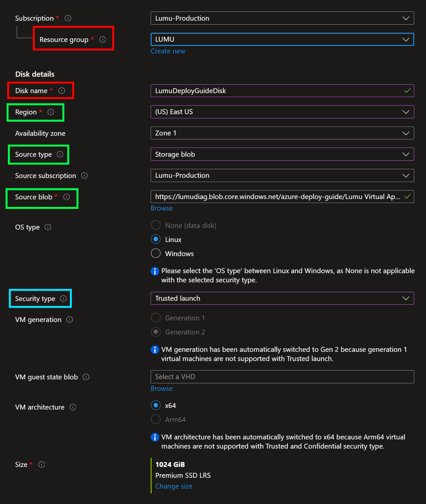Click the info icon next to Subscription

tap(68, 18)
